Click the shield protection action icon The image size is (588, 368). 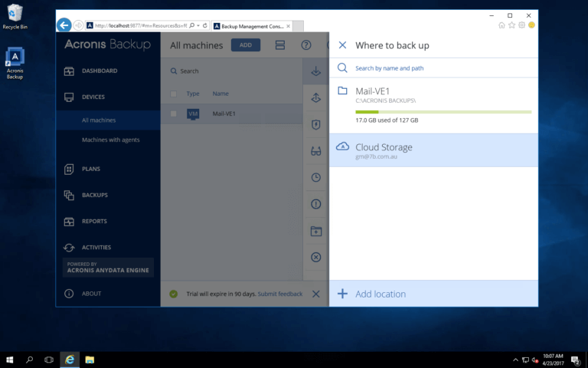(x=315, y=124)
